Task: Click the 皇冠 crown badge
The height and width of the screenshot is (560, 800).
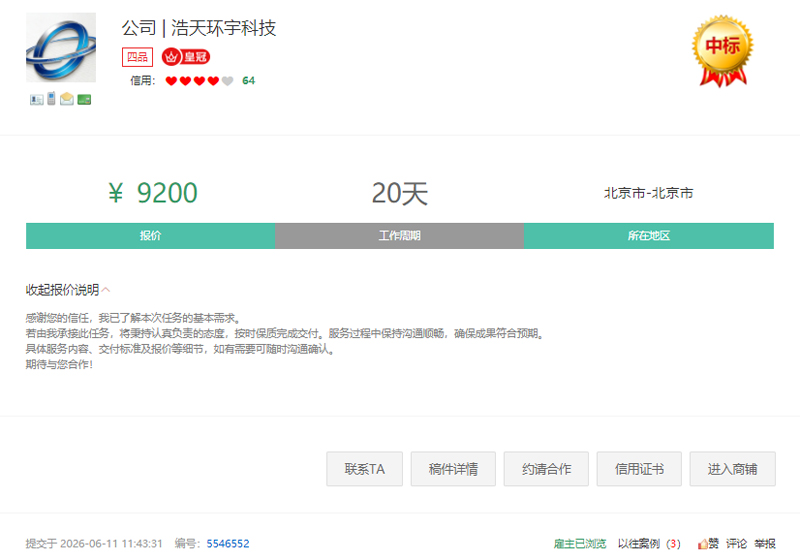Action: pyautogui.click(x=186, y=57)
